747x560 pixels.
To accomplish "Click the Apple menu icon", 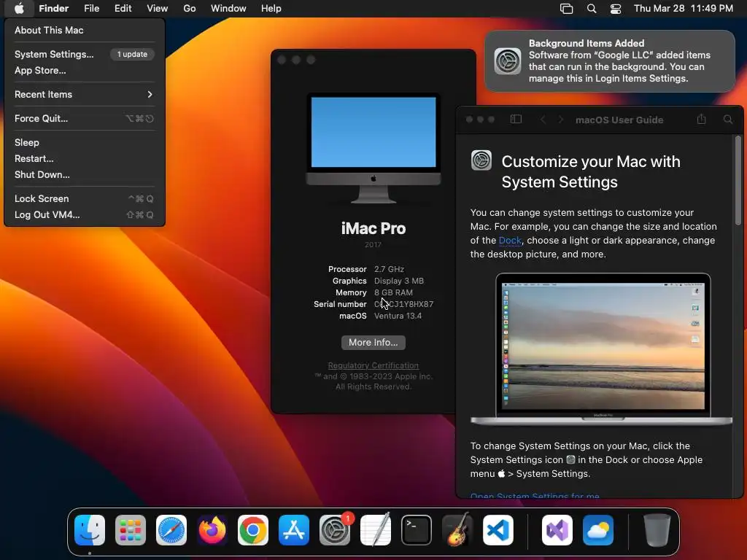I will [x=19, y=9].
